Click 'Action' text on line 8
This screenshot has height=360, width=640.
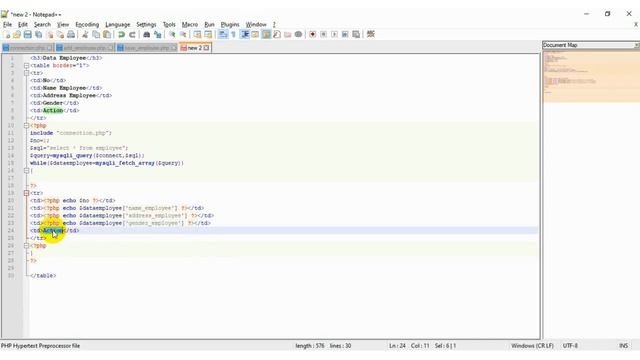[53, 111]
